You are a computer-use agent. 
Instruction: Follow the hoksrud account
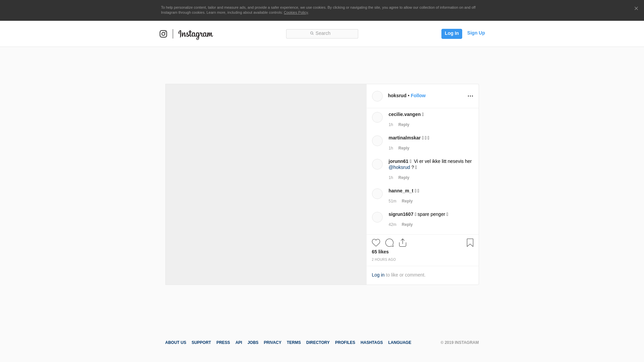418,96
